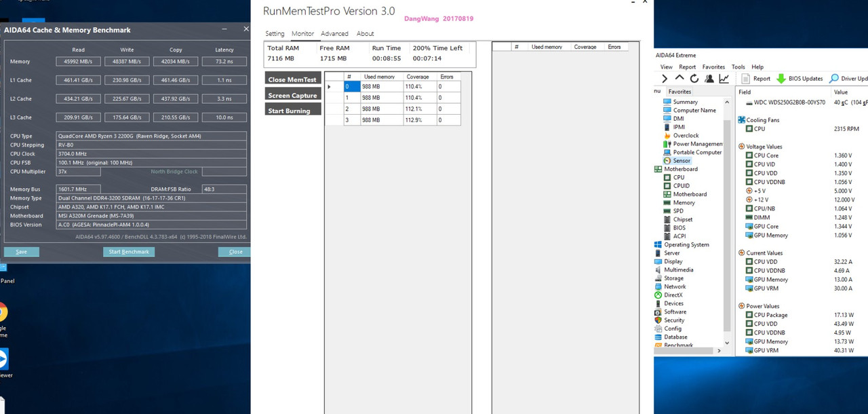Click the Chrome icon on the desktop
Screen dimensions: 868x414
click(x=2, y=312)
